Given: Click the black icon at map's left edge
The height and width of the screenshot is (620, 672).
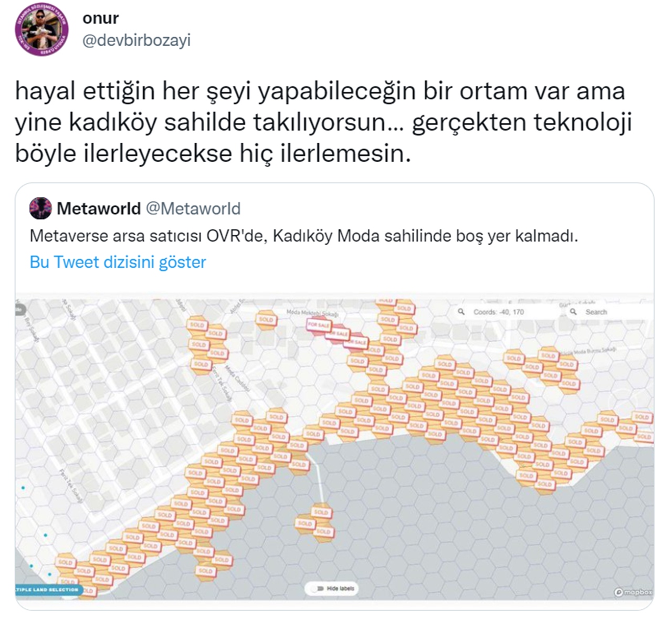Looking at the screenshot, I should [x=19, y=309].
